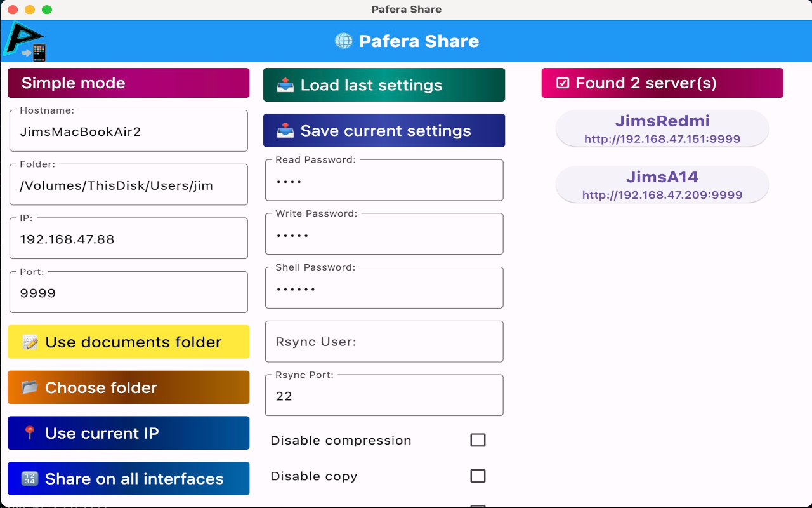Image resolution: width=812 pixels, height=508 pixels.
Task: Open the JimsRedmi server link
Action: [662, 129]
